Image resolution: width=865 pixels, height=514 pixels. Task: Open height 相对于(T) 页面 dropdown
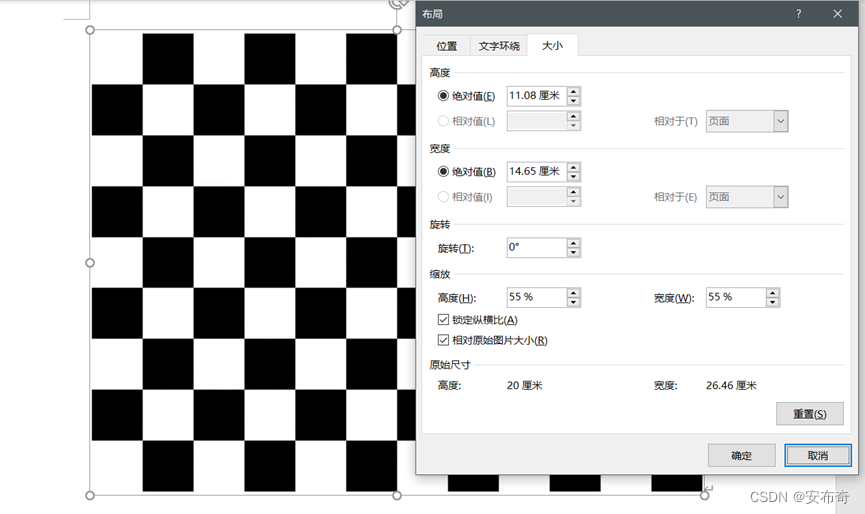click(x=747, y=121)
